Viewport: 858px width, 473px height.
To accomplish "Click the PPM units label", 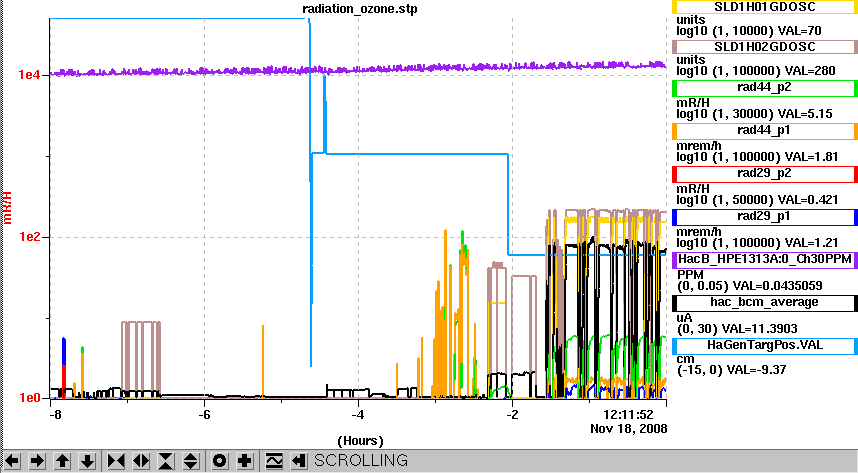I will pos(691,274).
